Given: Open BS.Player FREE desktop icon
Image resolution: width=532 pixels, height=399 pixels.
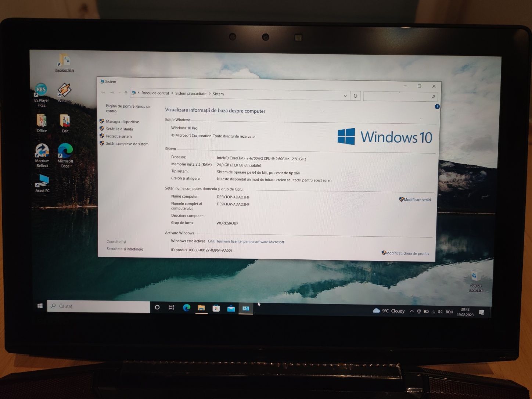Looking at the screenshot, I should pos(42,96).
